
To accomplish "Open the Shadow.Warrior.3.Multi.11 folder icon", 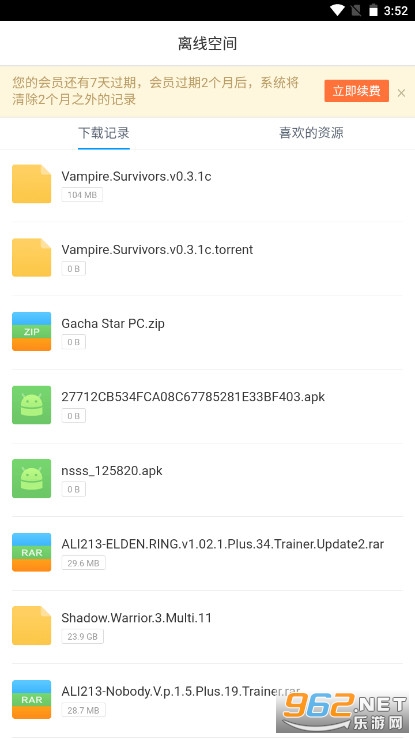I will [32, 625].
